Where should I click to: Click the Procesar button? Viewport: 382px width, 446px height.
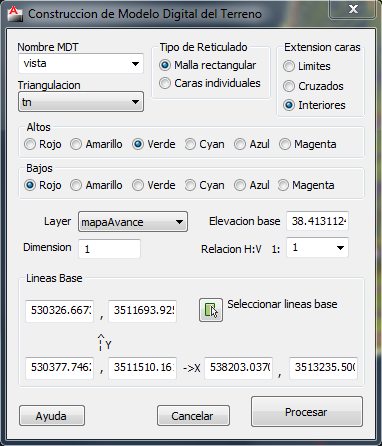(x=307, y=412)
